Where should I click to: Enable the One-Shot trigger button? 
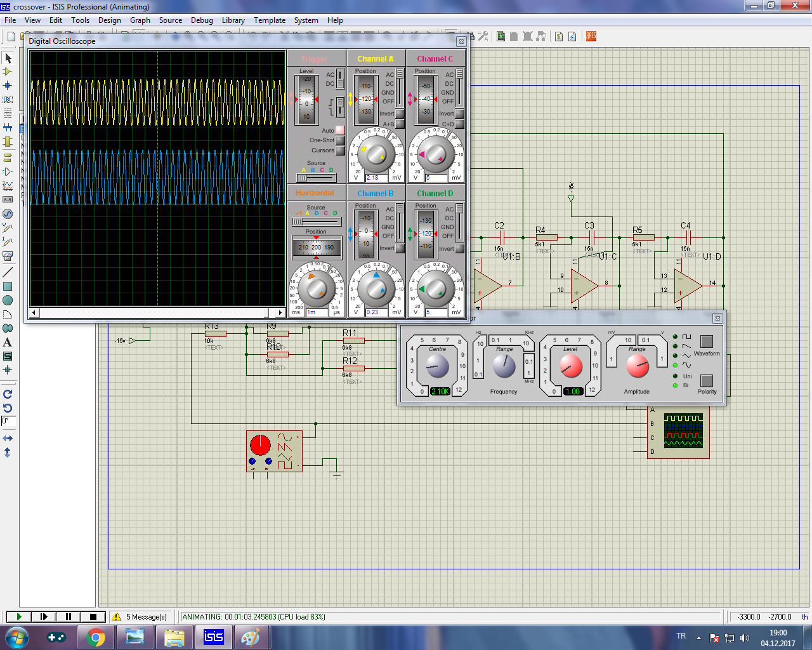(340, 140)
